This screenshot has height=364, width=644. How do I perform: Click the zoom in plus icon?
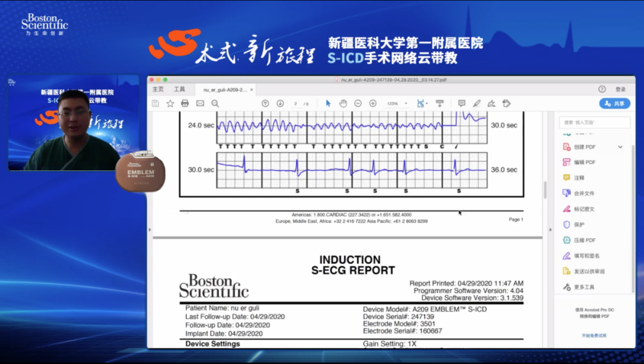(x=373, y=104)
